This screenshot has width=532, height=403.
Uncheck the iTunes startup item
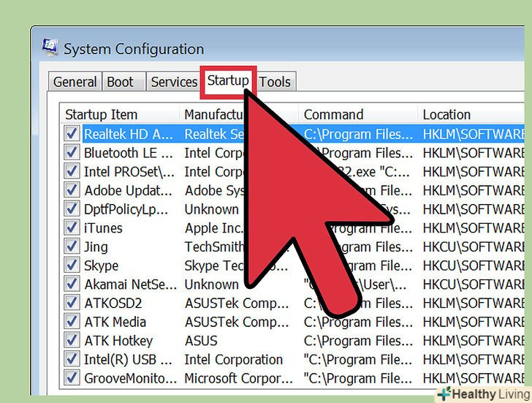(72, 228)
